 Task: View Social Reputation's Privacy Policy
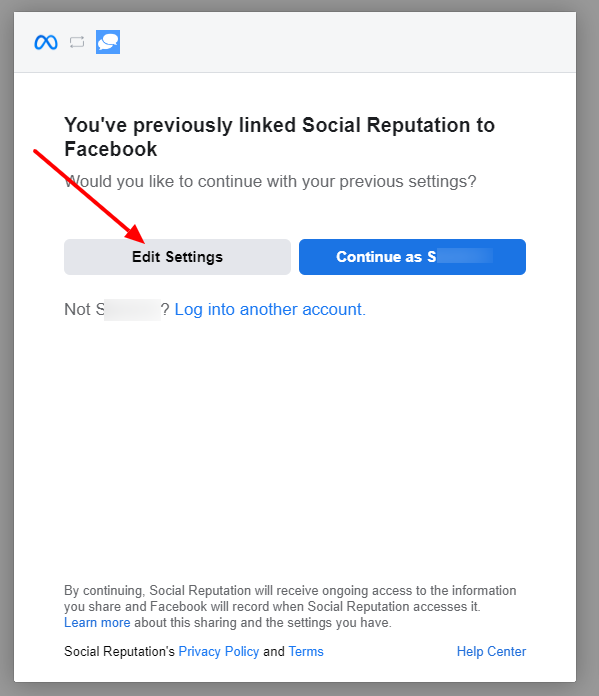(218, 651)
